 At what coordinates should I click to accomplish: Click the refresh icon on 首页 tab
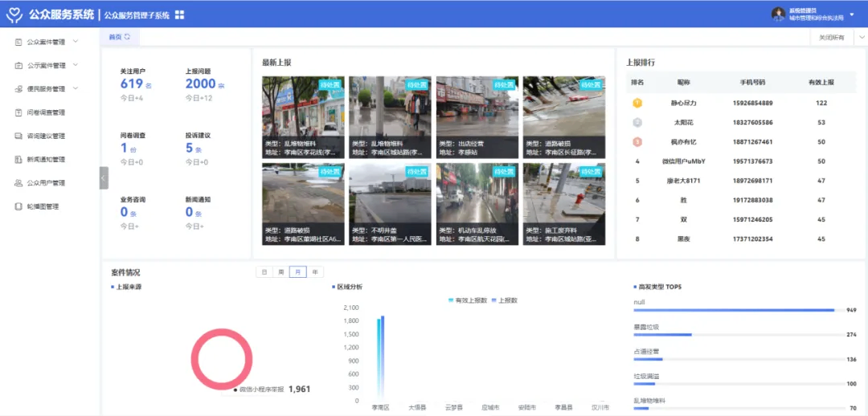[x=127, y=37]
